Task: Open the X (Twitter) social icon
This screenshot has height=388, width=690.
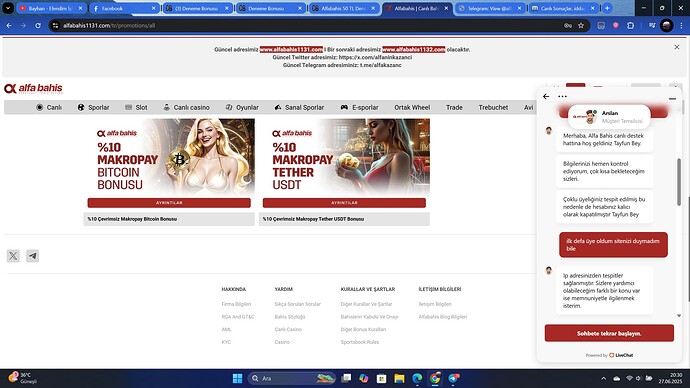Action: (13, 256)
